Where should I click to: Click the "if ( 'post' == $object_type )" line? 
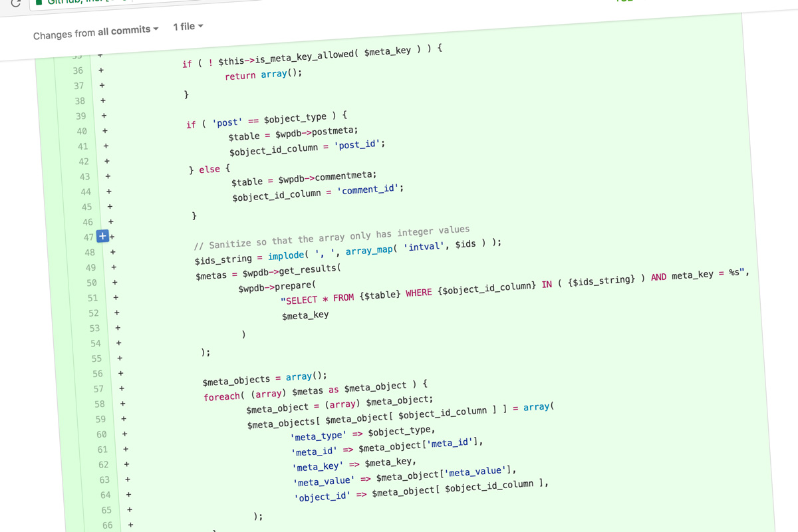tap(266, 120)
